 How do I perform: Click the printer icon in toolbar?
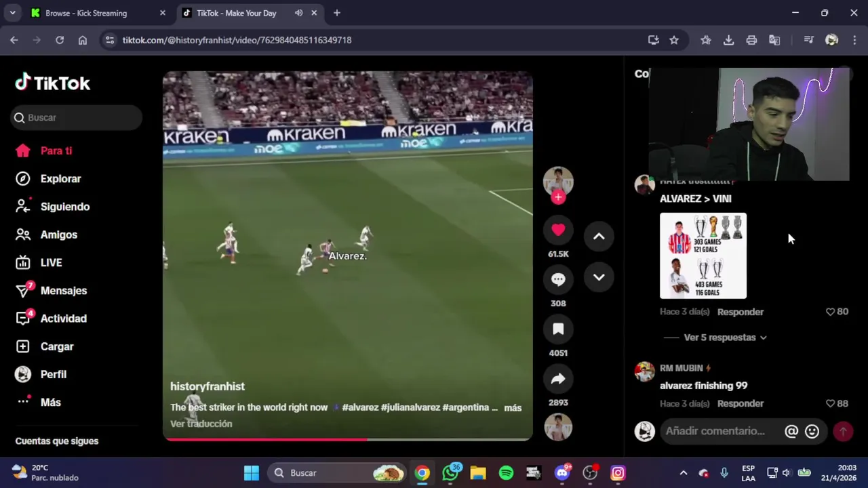pos(751,40)
